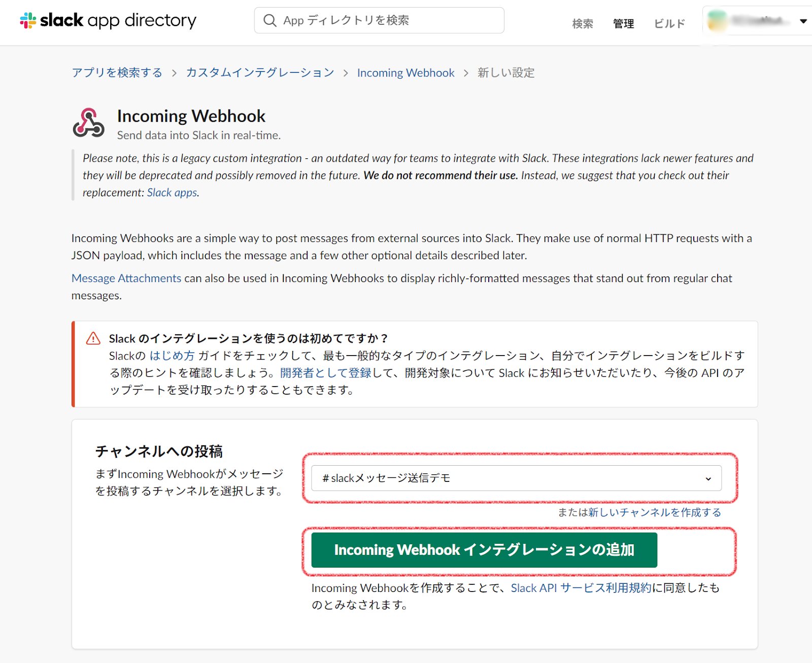Go to アプリを検索する breadcrumb
Image resolution: width=812 pixels, height=663 pixels.
(117, 73)
